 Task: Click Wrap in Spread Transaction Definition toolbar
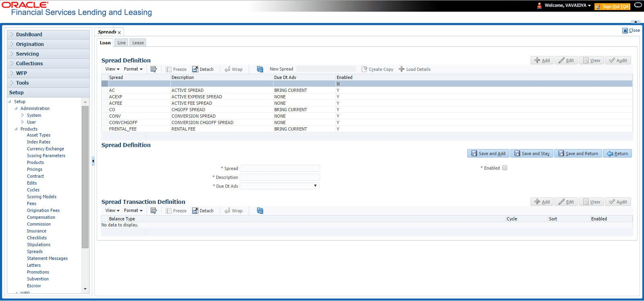(234, 211)
